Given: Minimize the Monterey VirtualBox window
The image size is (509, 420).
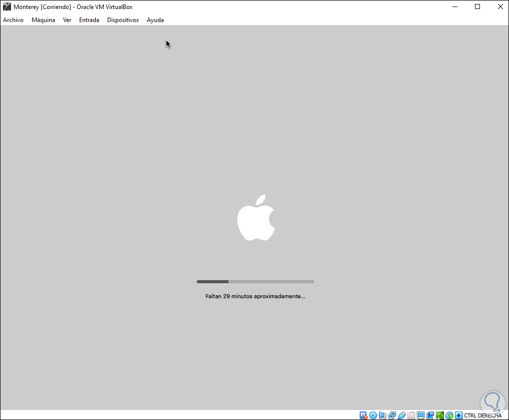Looking at the screenshot, I should (x=455, y=7).
